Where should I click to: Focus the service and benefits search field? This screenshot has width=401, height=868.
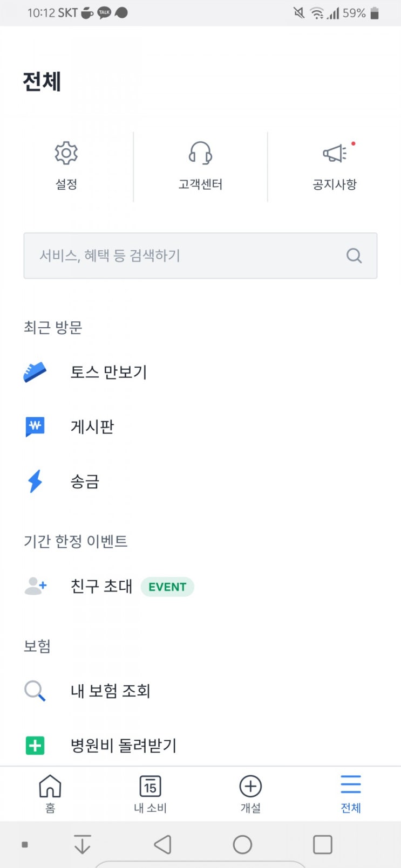click(x=183, y=256)
